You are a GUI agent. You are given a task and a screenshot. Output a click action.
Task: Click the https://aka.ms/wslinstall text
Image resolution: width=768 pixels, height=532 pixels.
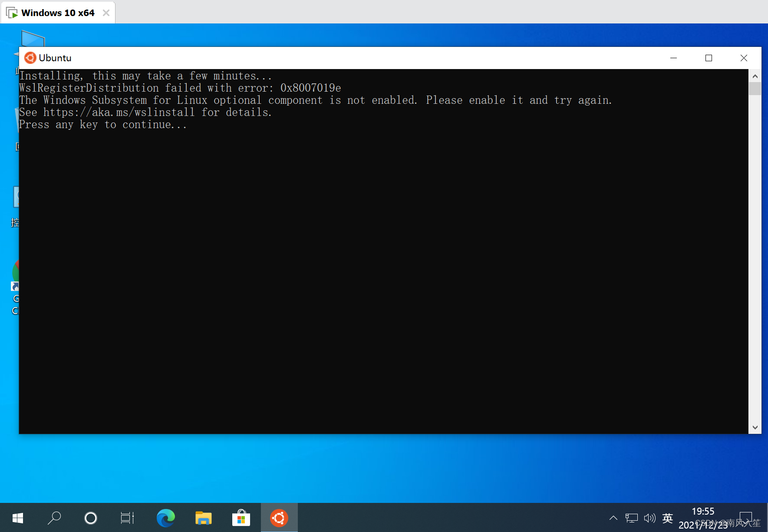point(119,112)
